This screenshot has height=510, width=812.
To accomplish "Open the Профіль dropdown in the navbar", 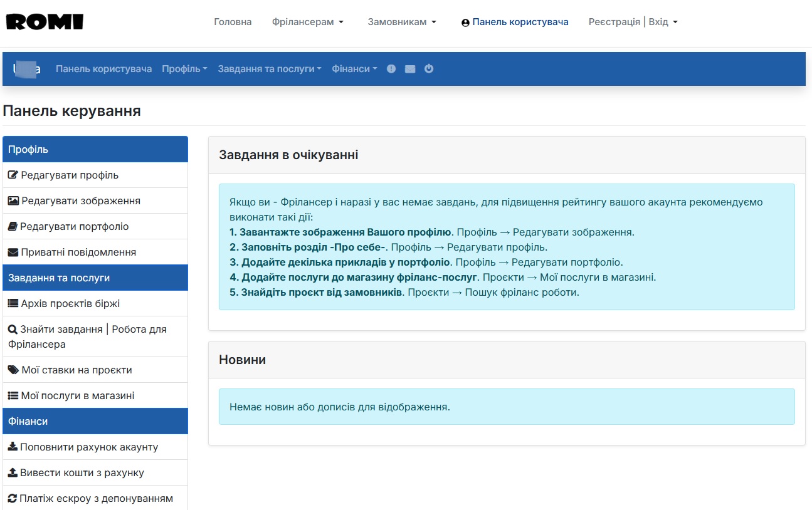I will (x=184, y=69).
